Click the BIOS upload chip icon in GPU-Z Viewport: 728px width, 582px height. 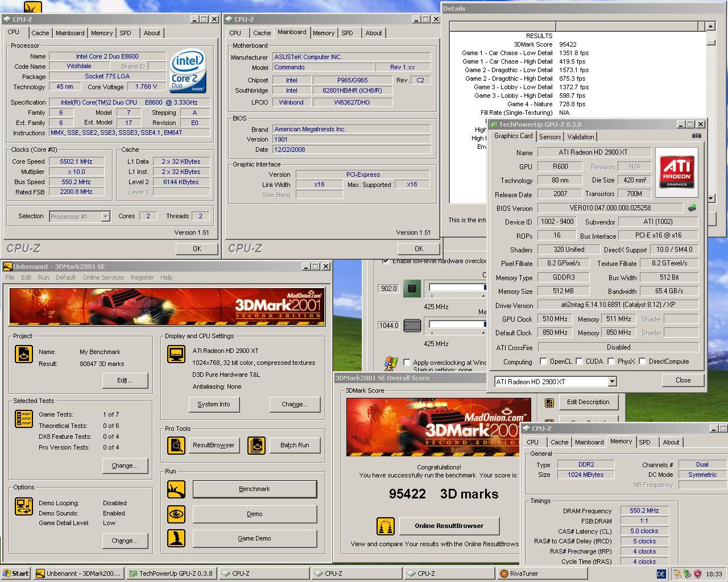coord(692,208)
